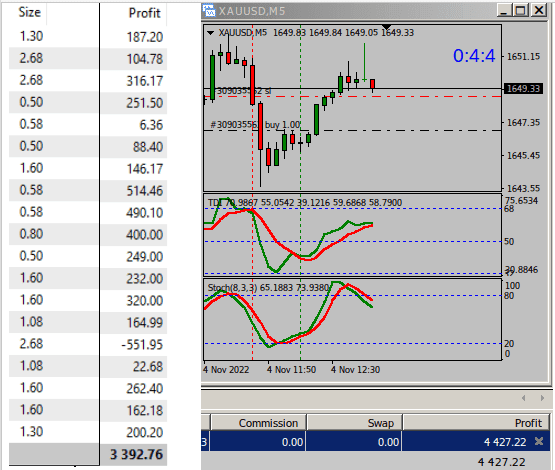Minimize the XAUUSD,M5 chart window

504,10
